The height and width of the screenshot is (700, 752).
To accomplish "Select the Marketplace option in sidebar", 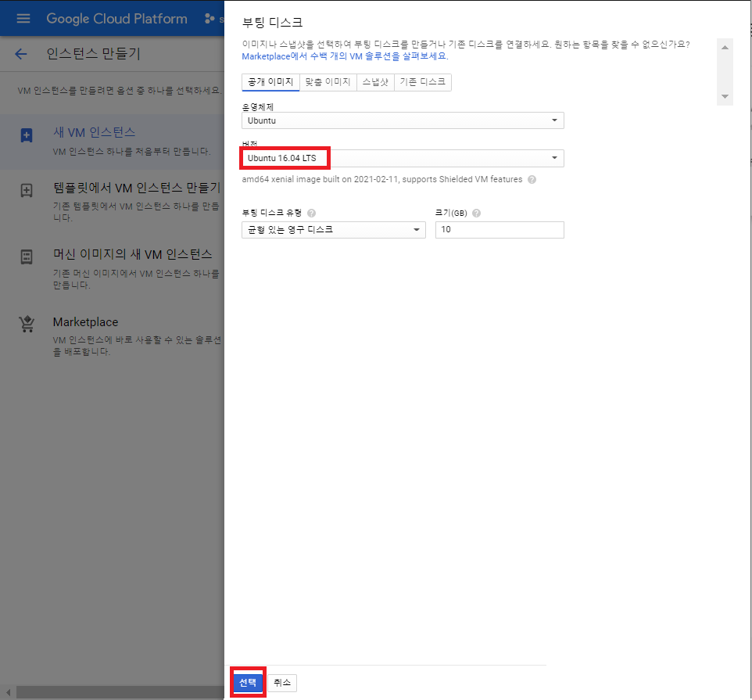I will [112, 336].
